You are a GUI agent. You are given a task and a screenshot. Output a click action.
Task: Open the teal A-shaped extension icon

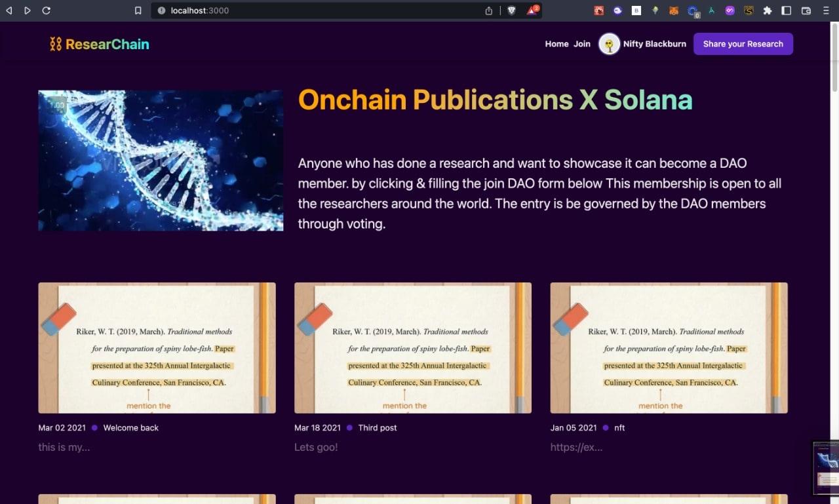pyautogui.click(x=711, y=10)
